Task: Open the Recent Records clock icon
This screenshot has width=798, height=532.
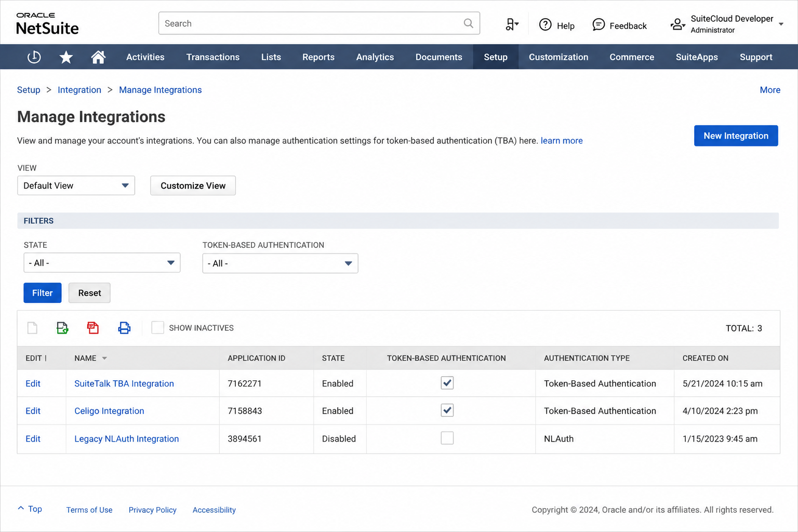Action: click(x=34, y=57)
